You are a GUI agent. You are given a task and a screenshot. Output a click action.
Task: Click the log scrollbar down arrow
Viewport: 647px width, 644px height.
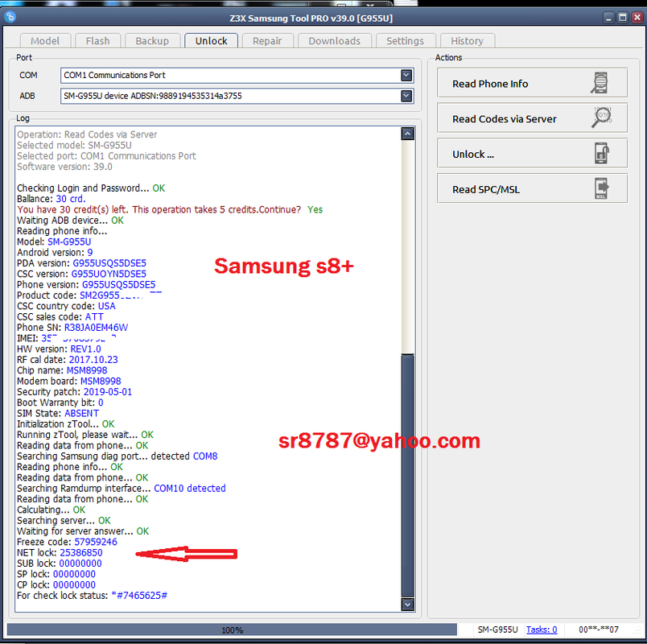[x=408, y=605]
